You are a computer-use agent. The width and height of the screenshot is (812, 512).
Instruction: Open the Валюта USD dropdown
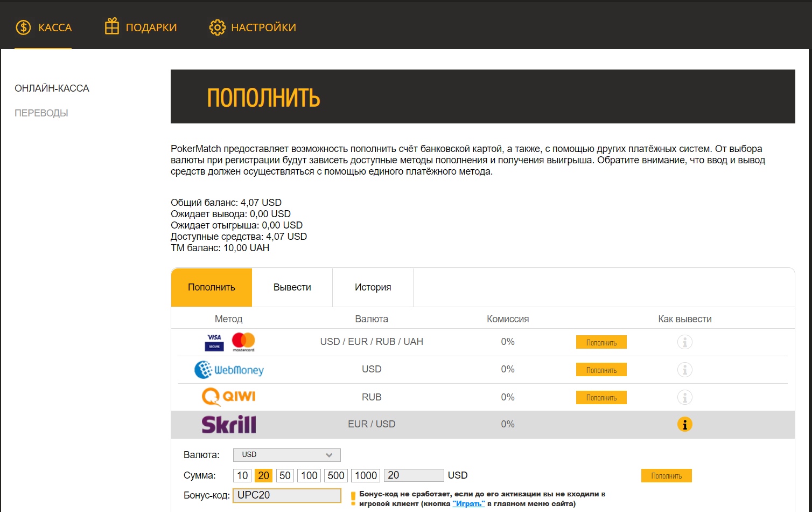pyautogui.click(x=287, y=455)
